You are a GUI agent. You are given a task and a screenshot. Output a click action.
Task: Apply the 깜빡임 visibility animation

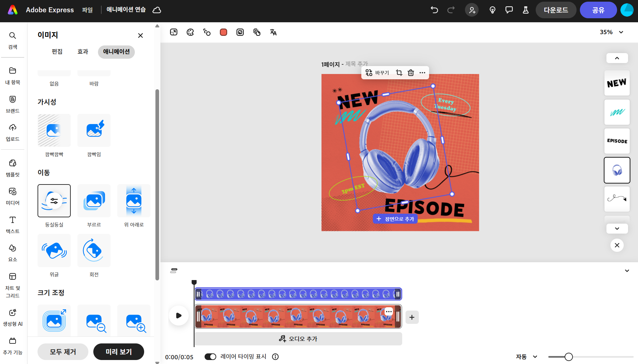[x=94, y=130]
